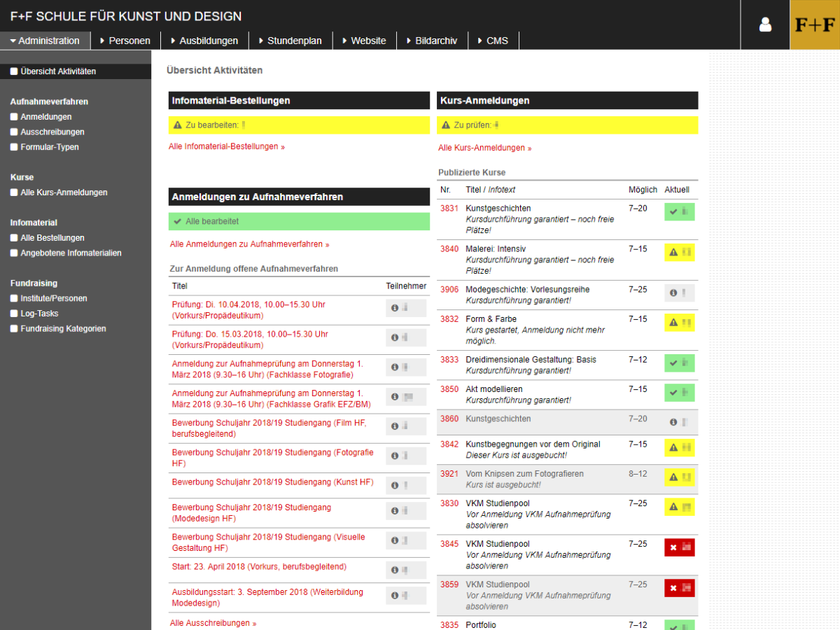Click warning badge for Kunstbegegnungen vor dem Original
This screenshot has width=840, height=630.
(x=679, y=447)
